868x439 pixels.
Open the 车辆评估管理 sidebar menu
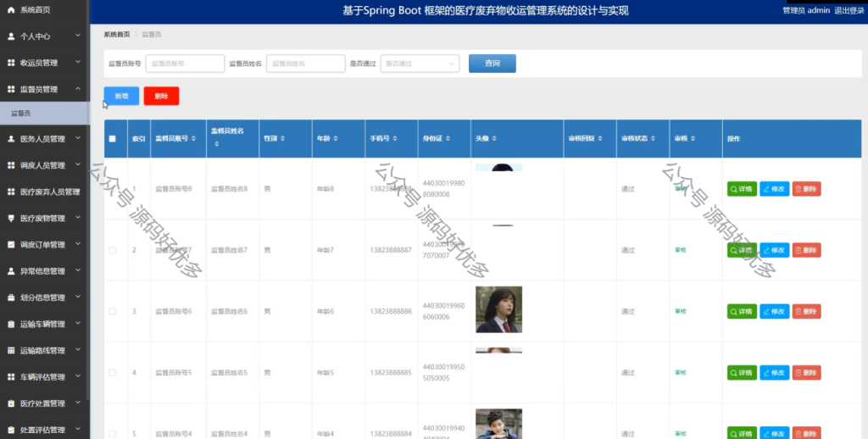tap(44, 377)
